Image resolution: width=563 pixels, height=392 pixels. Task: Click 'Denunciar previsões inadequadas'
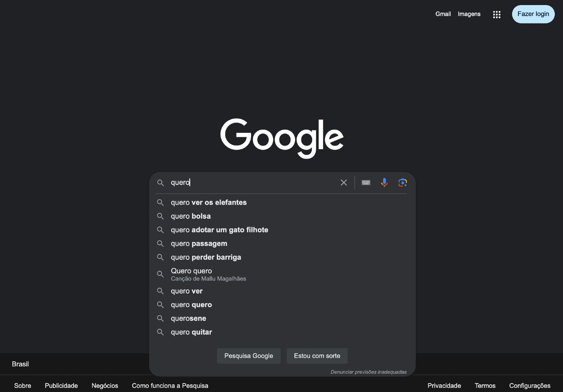point(368,372)
